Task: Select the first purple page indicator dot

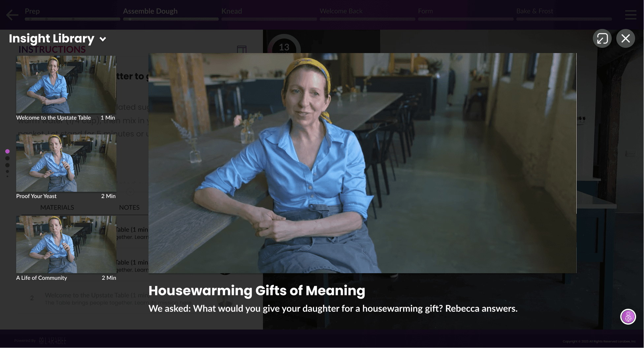Action: pos(7,151)
